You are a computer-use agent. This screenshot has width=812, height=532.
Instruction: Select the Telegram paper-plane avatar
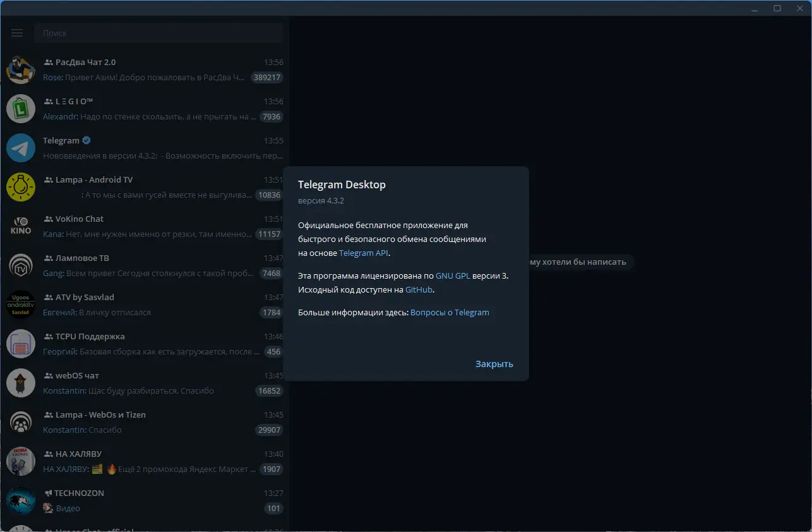click(21, 148)
